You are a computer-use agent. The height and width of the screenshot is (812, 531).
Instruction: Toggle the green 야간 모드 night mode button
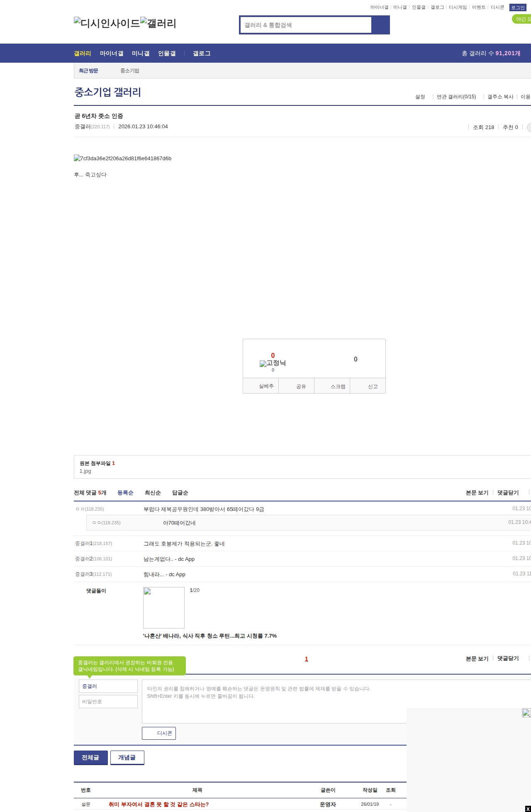coord(522,19)
